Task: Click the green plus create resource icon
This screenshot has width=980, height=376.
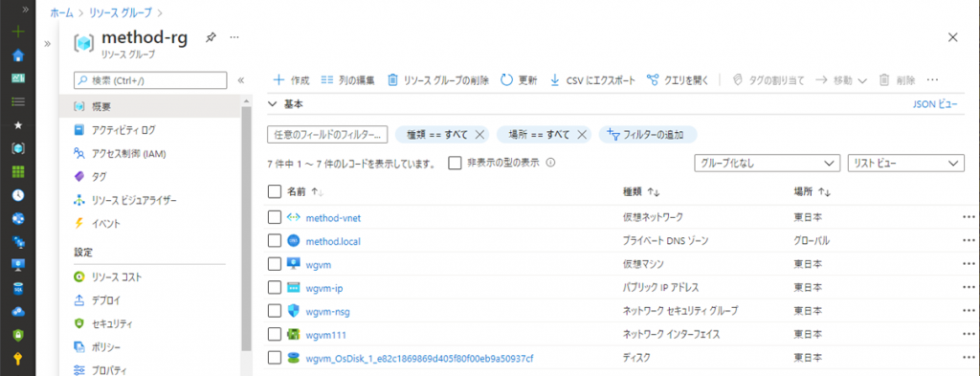Action: point(18,32)
